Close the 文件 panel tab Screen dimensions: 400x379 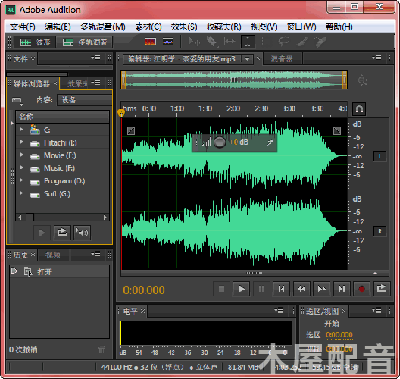click(33, 59)
